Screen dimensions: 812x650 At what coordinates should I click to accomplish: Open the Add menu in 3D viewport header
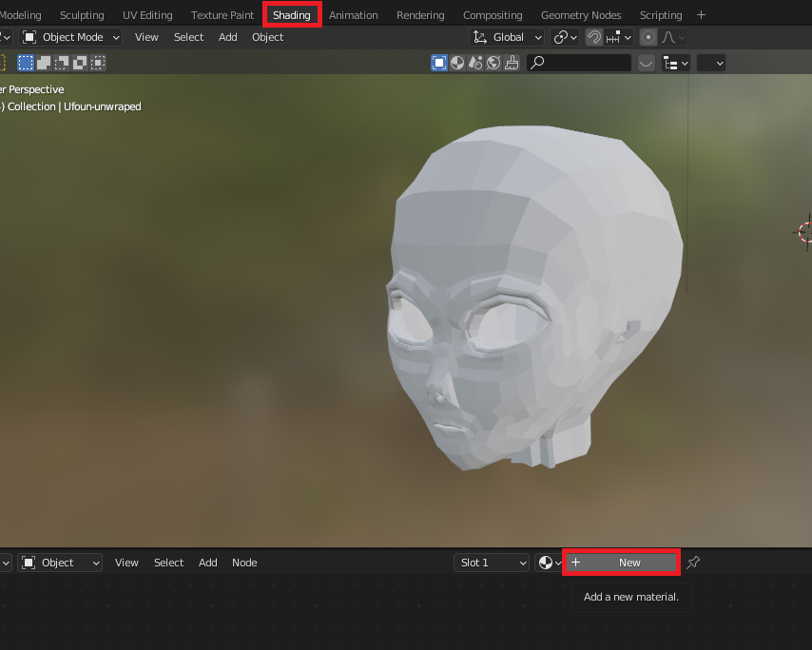[x=228, y=37]
